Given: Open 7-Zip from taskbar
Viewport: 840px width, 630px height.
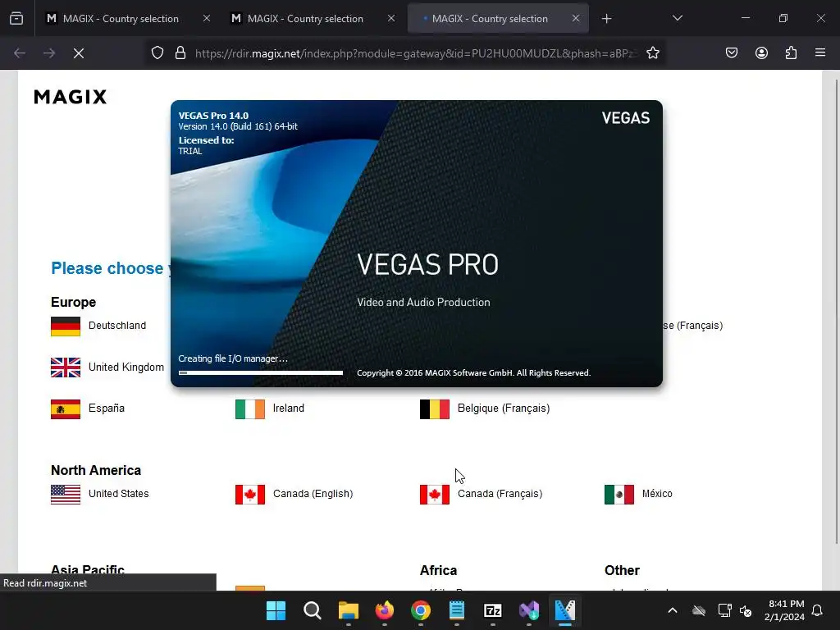Looking at the screenshot, I should point(492,610).
